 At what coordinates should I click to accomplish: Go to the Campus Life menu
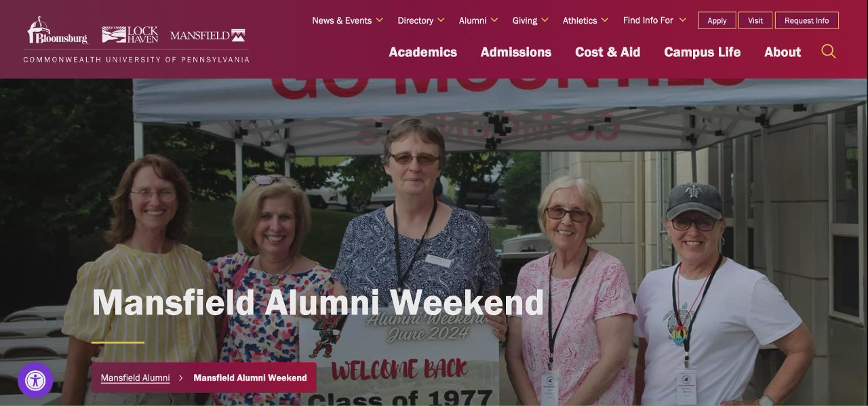pyautogui.click(x=702, y=52)
